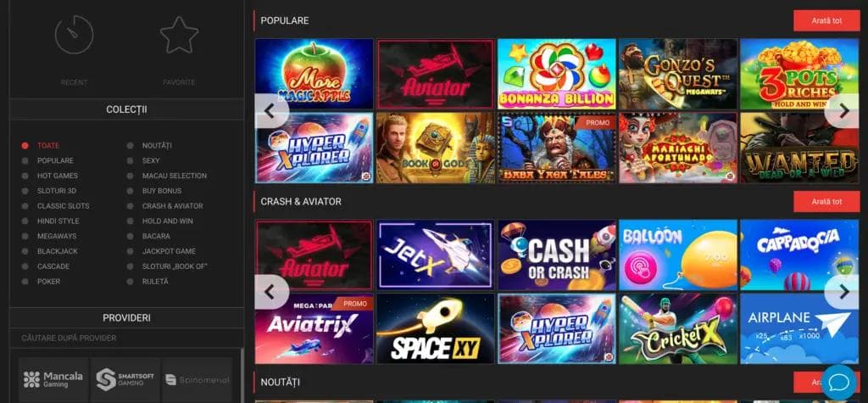868x403 pixels.
Task: Launch the JetX crash game
Action: [435, 255]
